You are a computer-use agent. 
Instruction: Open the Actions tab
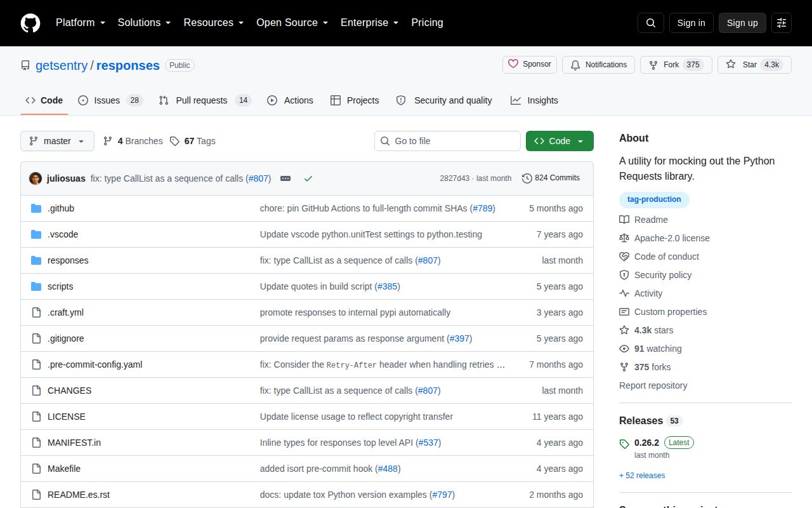pos(291,100)
